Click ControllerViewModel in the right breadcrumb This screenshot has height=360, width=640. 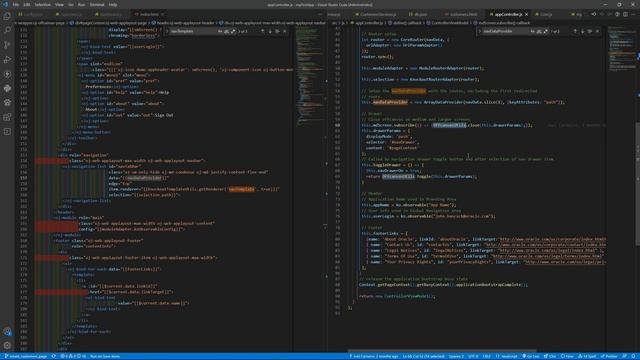coord(450,23)
